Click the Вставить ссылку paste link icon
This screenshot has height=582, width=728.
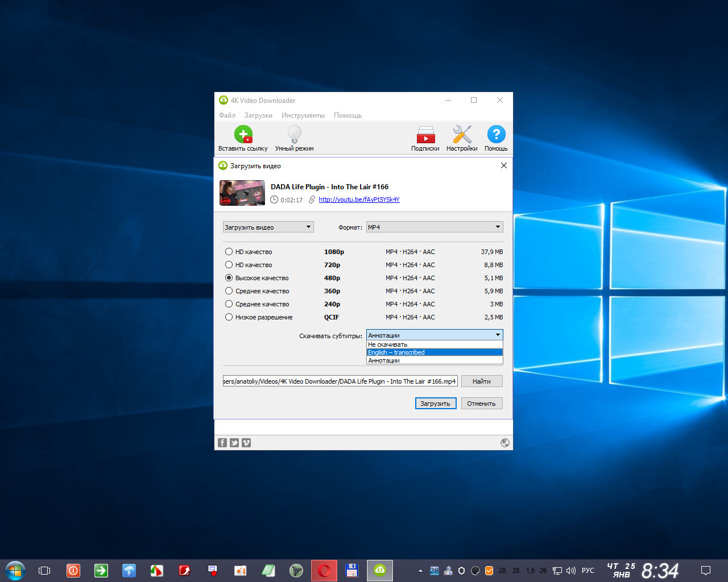click(x=243, y=135)
